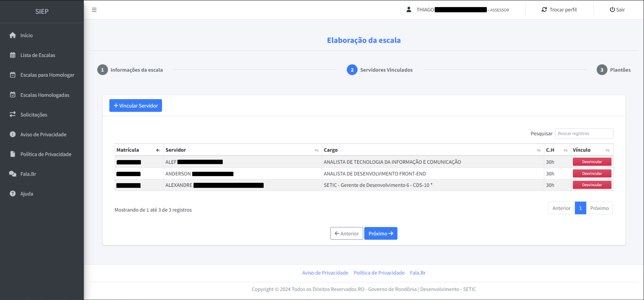Click the chat bubbles icon beside Fala.Br
The height and width of the screenshot is (300, 644).
13,174
